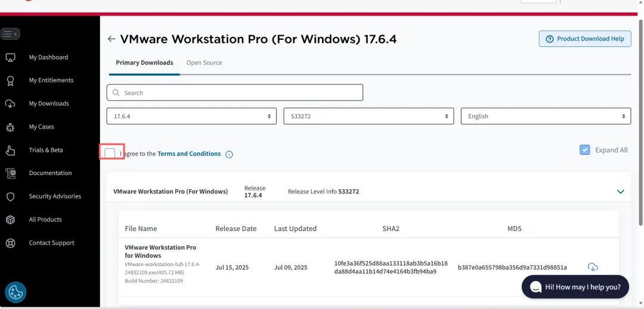644x309 pixels.
Task: Click the Documentation icon in sidebar
Action: pos(10,173)
